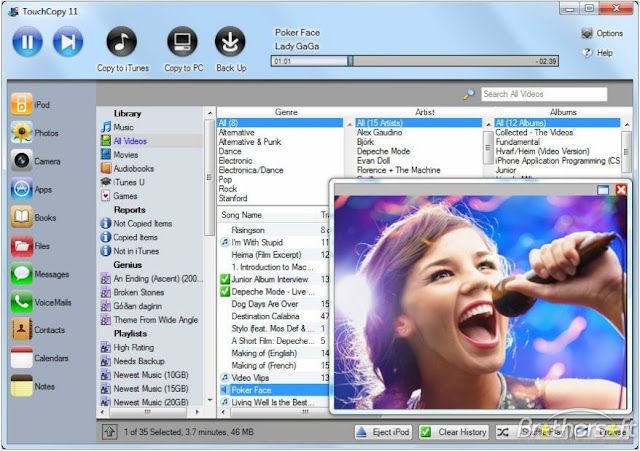Click the Copy to iTunes icon

pyautogui.click(x=122, y=41)
